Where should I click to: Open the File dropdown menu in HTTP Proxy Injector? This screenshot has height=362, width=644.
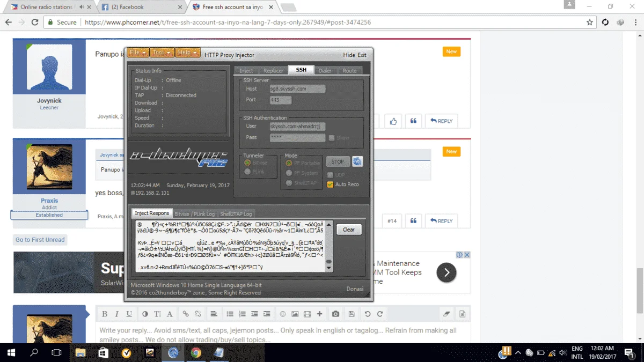tap(138, 53)
